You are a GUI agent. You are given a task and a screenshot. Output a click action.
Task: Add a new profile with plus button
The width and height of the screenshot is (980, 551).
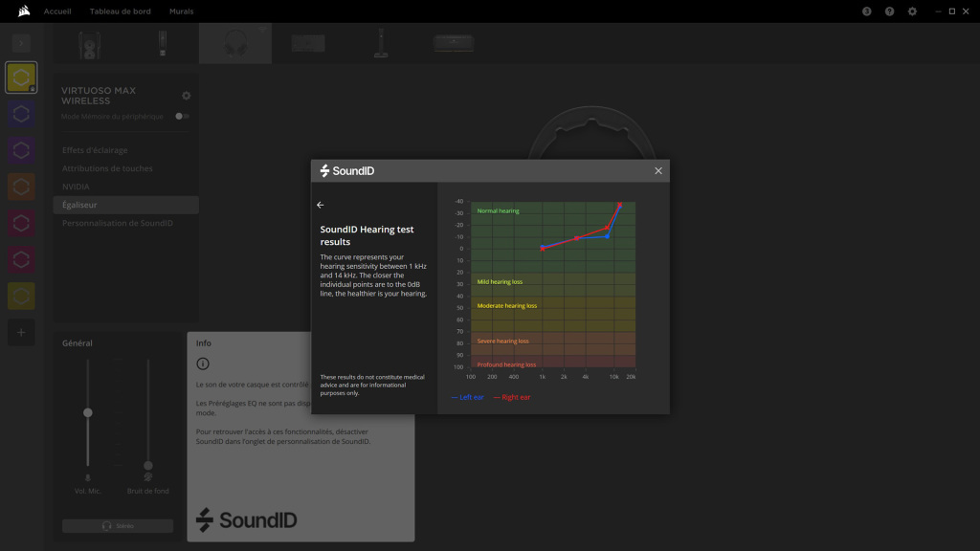pyautogui.click(x=21, y=332)
